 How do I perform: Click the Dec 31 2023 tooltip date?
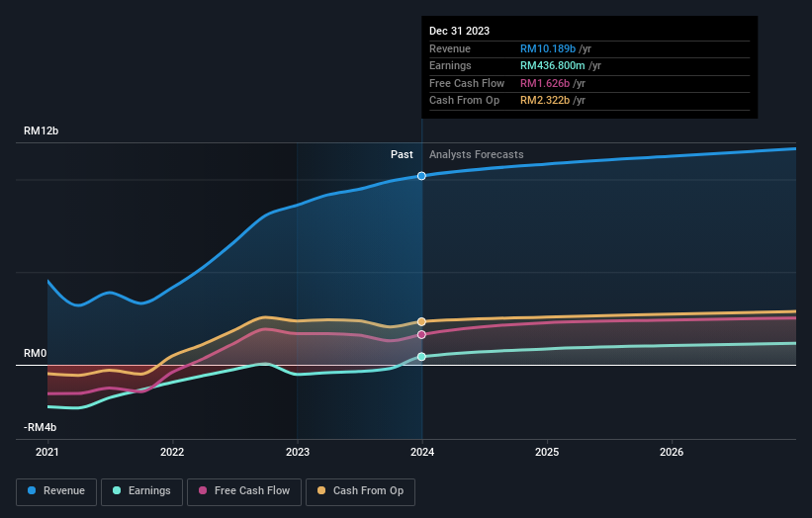(x=459, y=31)
